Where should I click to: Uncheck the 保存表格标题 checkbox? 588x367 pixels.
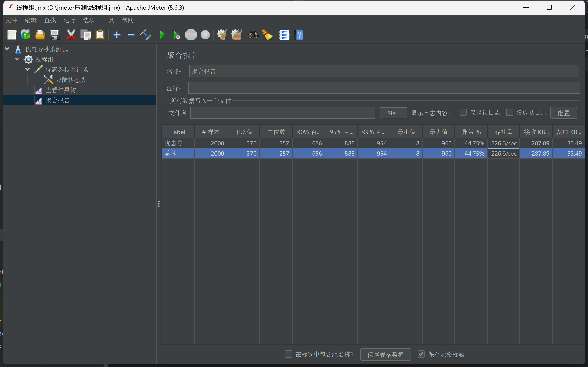421,354
